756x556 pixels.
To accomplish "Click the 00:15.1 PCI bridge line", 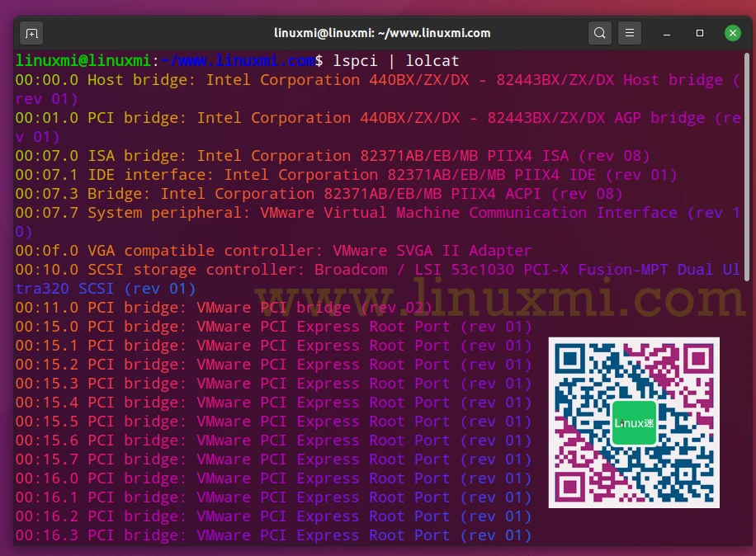I will click(273, 346).
